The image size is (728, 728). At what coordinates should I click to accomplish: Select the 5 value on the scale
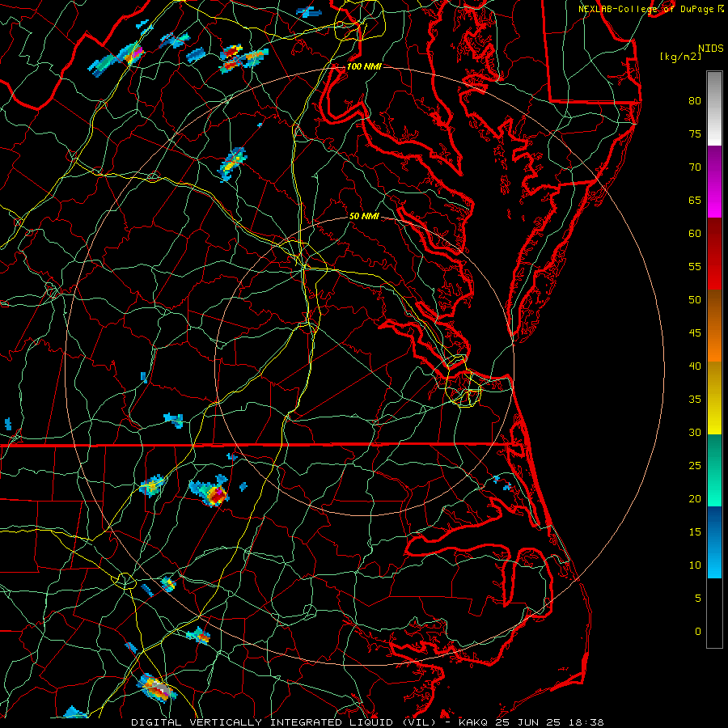tap(698, 599)
